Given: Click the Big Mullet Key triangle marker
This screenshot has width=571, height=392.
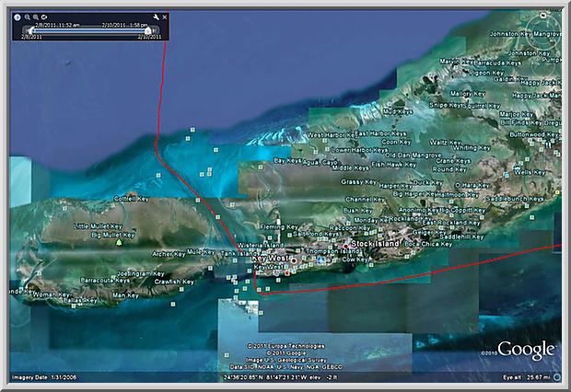Looking at the screenshot, I should click(x=118, y=243).
